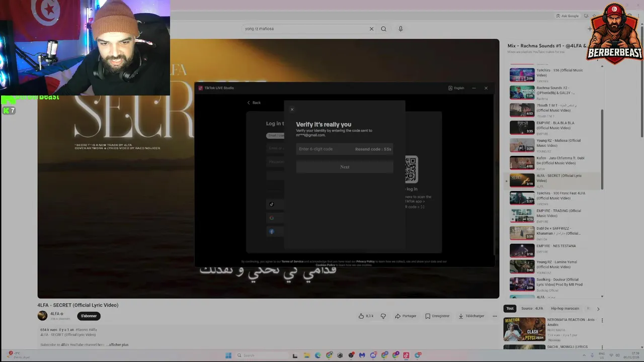Play Kafon - Jara Chfamma from the mix
644x362 pixels.
(x=553, y=163)
